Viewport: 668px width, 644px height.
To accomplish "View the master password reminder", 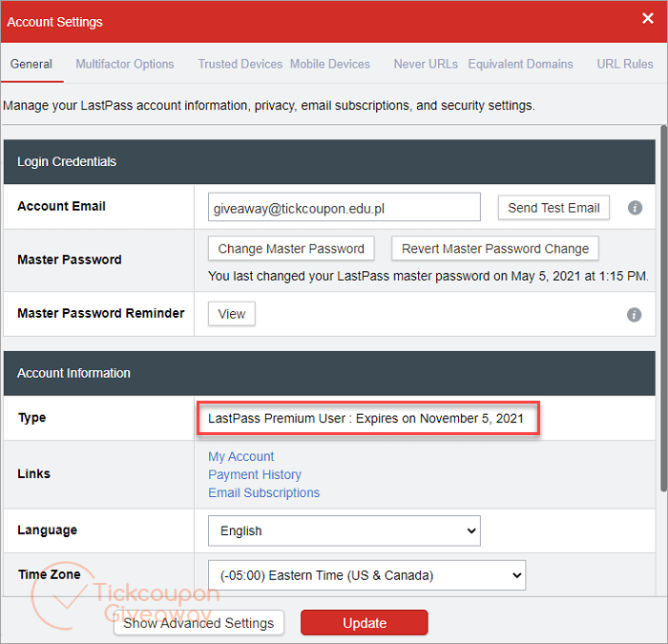I will pyautogui.click(x=231, y=314).
